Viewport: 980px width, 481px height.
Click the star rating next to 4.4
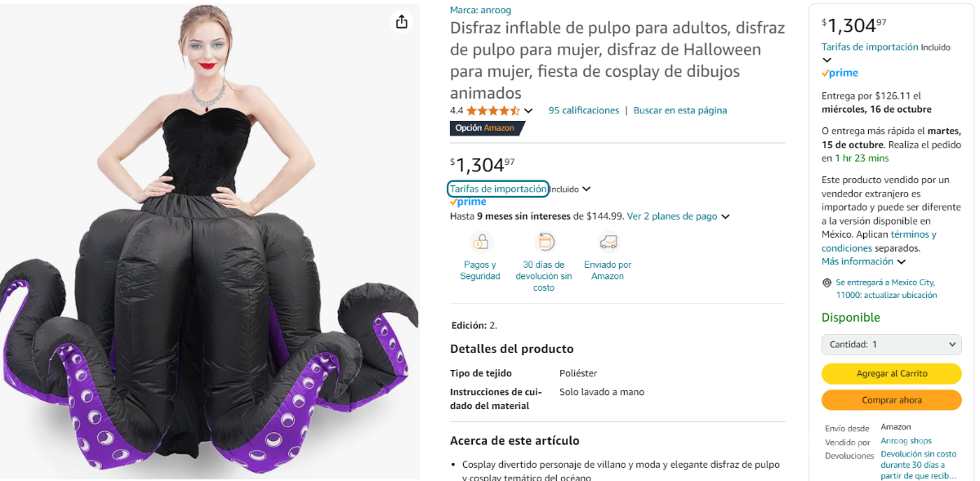tap(493, 109)
